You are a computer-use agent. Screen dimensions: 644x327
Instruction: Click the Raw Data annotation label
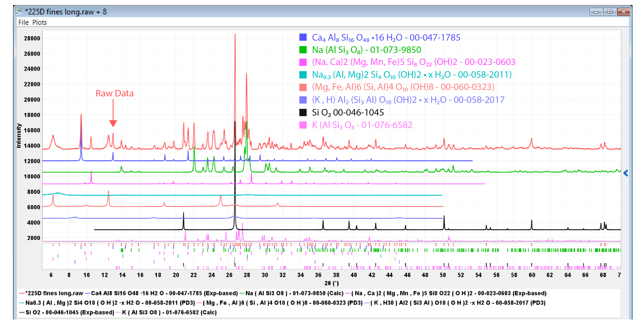pos(115,93)
